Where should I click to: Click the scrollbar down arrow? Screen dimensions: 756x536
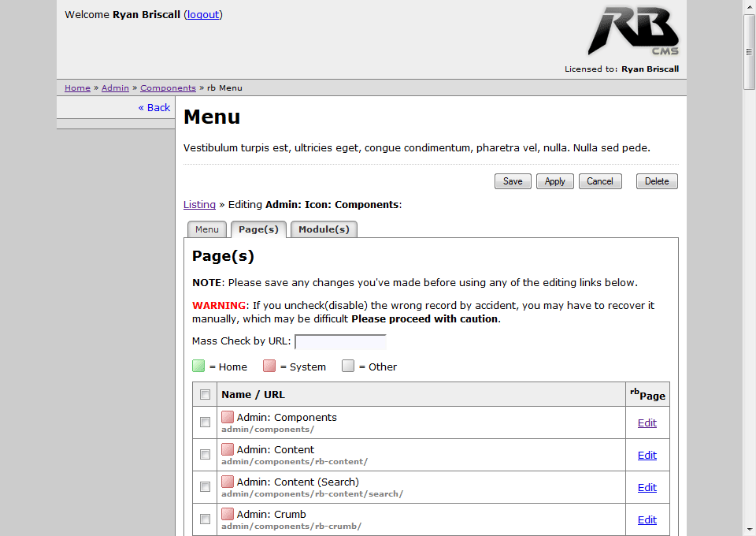point(749,529)
